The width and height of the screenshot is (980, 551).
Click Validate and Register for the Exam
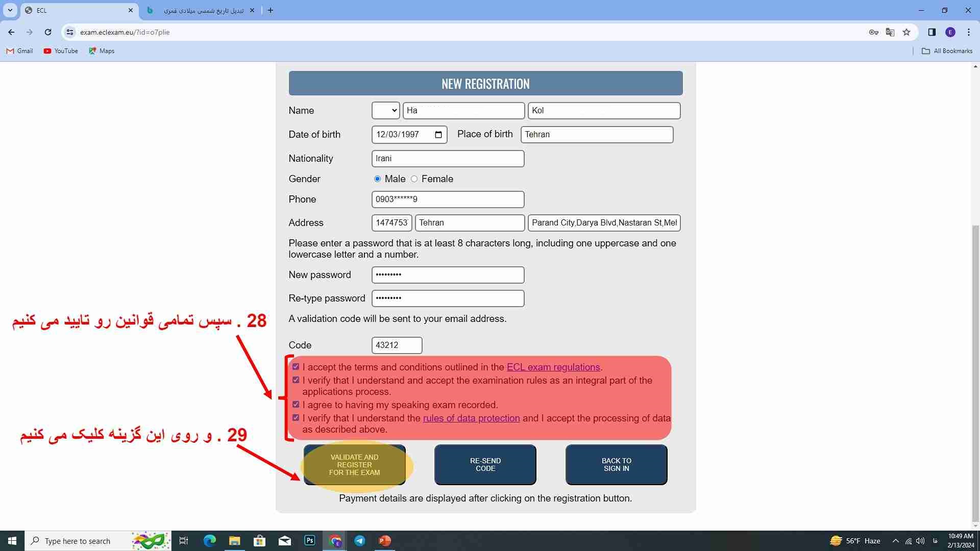click(x=354, y=465)
